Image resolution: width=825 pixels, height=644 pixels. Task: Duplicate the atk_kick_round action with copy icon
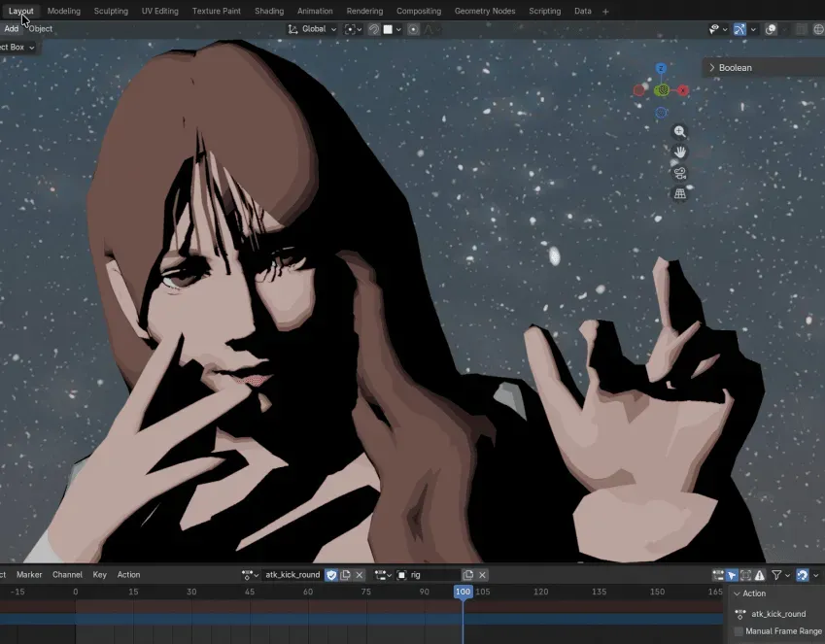346,575
